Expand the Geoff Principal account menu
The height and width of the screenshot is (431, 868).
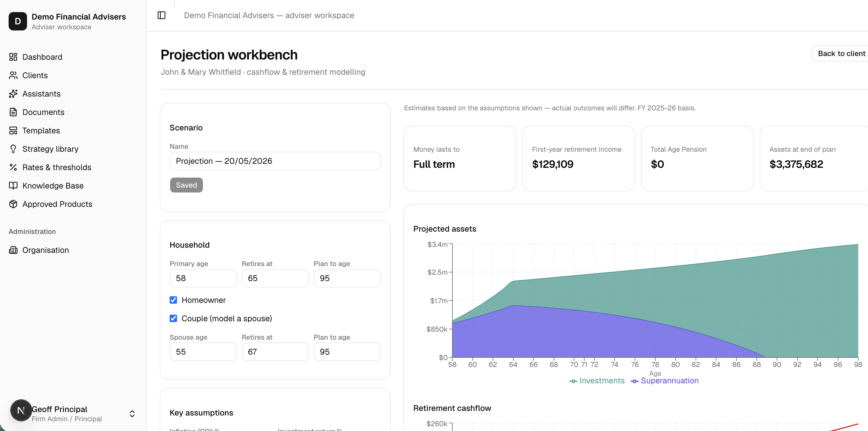[x=132, y=414]
